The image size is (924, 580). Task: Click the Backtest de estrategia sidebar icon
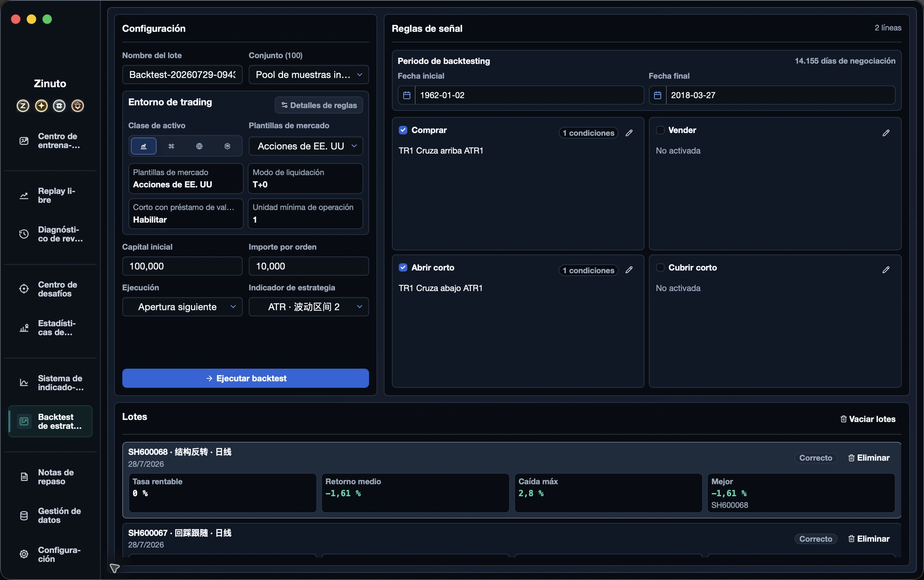[x=24, y=421]
